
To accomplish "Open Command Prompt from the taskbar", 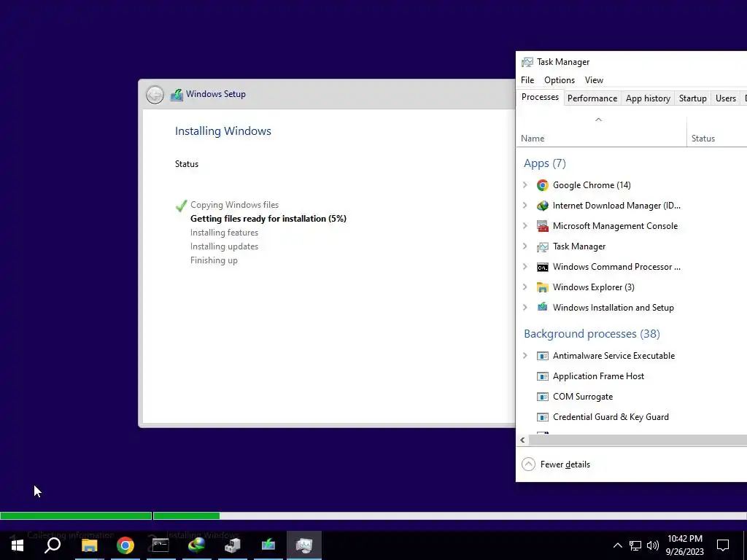I will [x=160, y=545].
